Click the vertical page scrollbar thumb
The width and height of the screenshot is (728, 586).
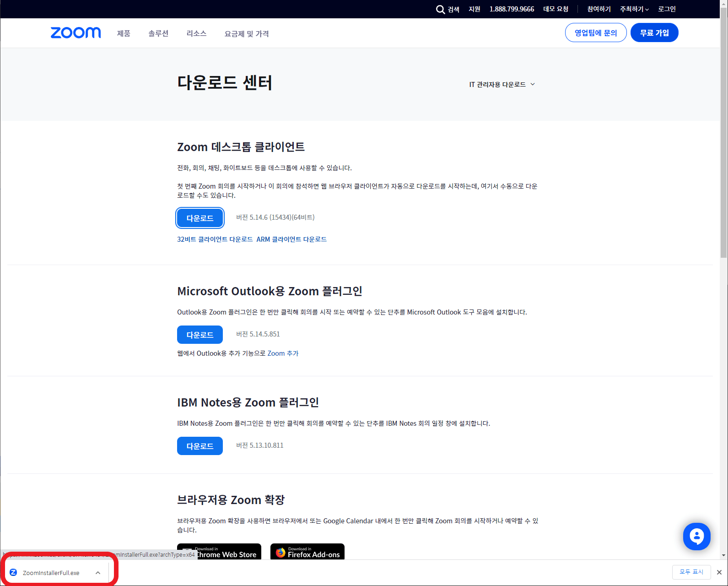723,133
